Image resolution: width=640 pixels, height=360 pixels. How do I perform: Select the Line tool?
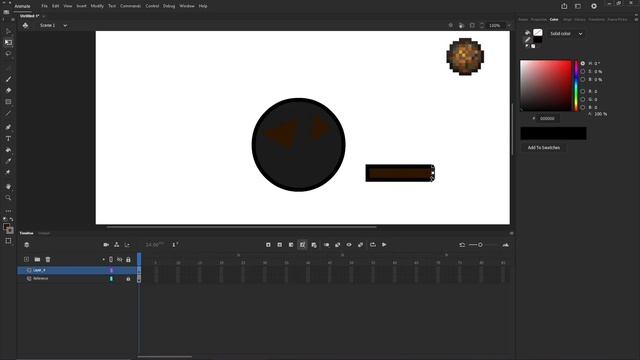click(8, 113)
